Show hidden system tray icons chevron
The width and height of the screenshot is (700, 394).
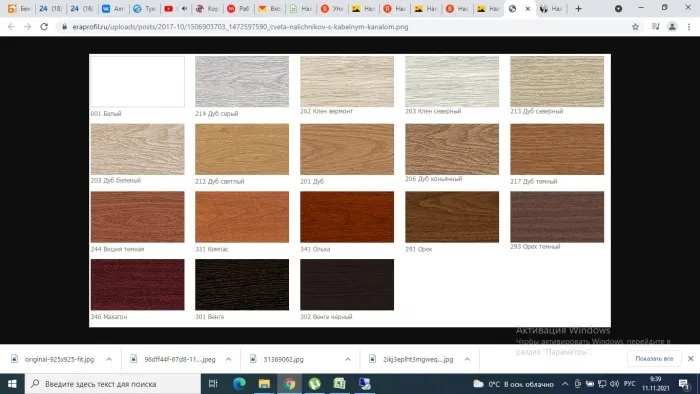coord(565,384)
